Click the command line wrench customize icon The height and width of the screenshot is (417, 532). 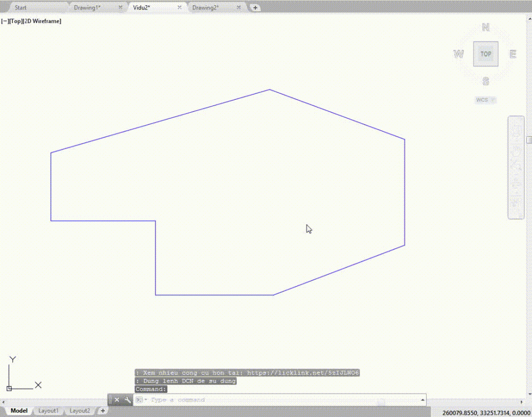tap(127, 400)
